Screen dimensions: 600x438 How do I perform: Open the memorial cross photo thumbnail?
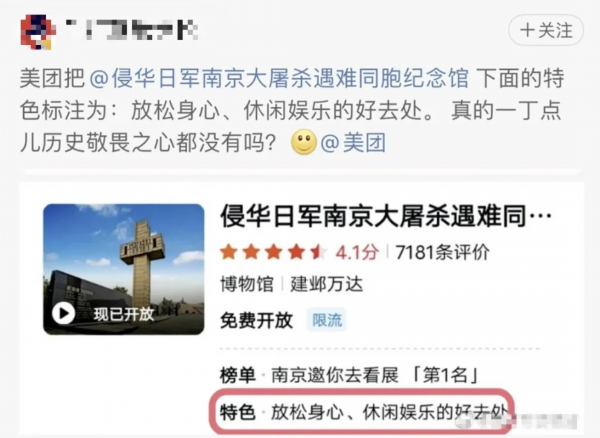pyautogui.click(x=124, y=269)
